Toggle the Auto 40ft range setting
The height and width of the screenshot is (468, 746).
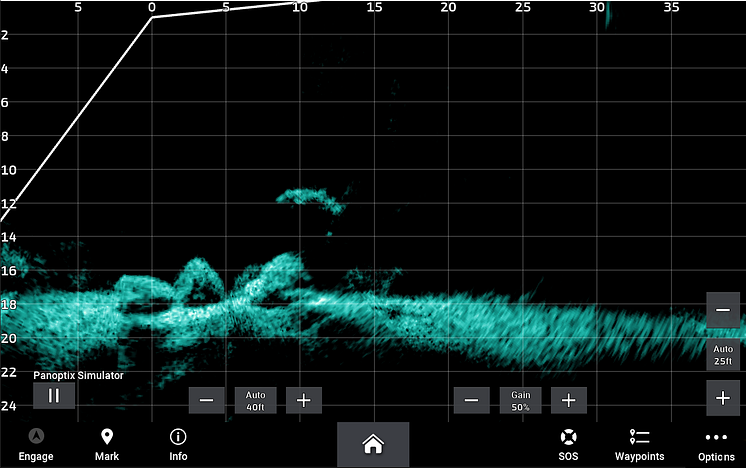coord(255,400)
